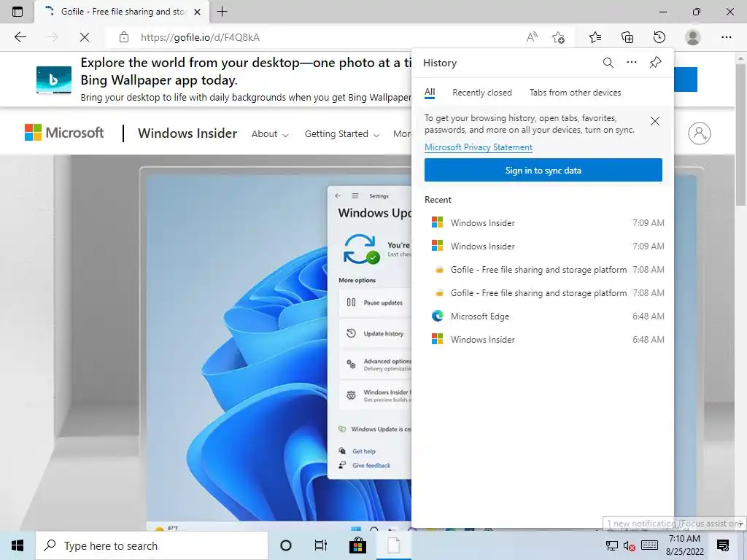The width and height of the screenshot is (747, 560).
Task: Click the Bing Wallpaper app icon
Action: click(x=54, y=79)
